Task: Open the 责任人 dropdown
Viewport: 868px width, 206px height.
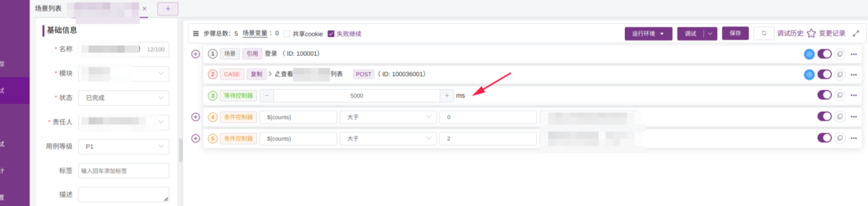Action: 124,122
